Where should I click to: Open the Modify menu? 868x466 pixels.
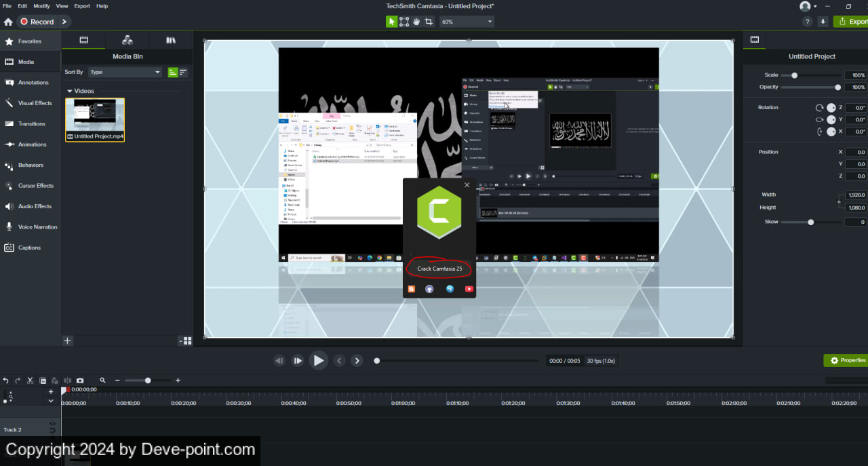pos(41,6)
